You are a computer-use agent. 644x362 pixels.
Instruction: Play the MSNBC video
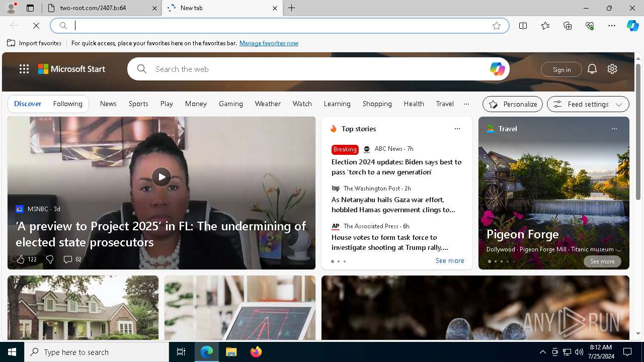[162, 176]
